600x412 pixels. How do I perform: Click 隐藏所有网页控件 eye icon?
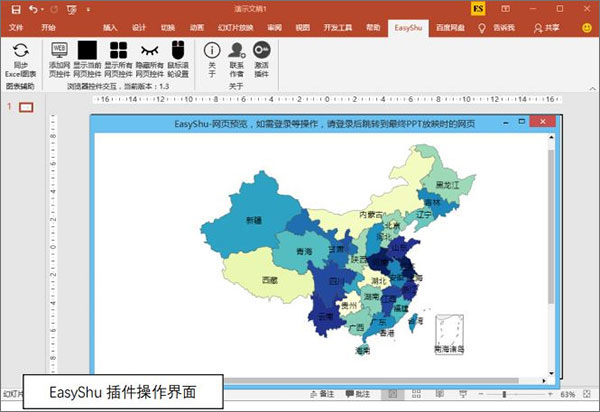[x=148, y=49]
